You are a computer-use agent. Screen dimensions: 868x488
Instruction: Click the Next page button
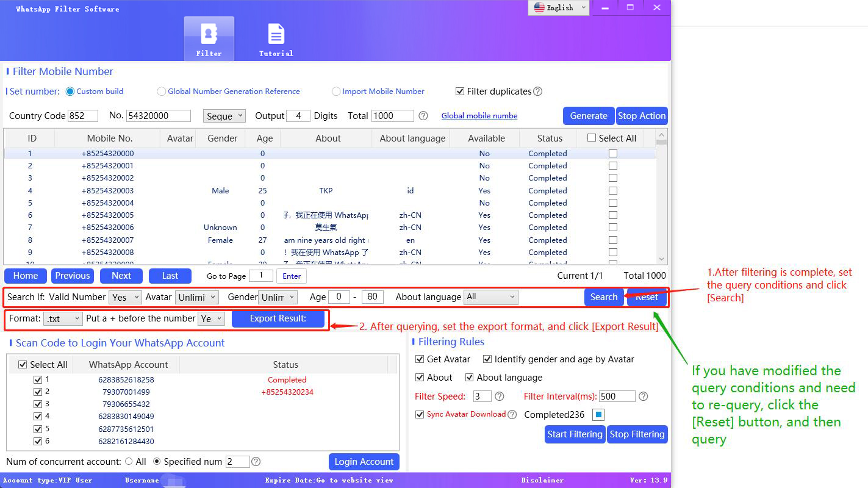click(121, 276)
